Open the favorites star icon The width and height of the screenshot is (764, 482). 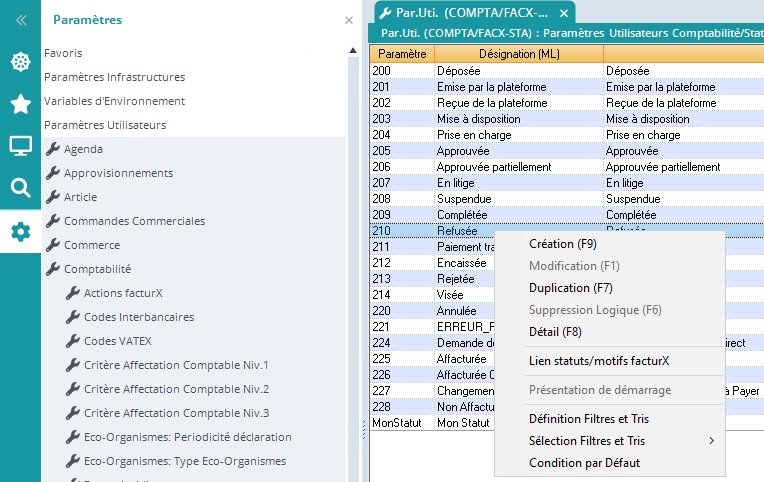tap(20, 104)
